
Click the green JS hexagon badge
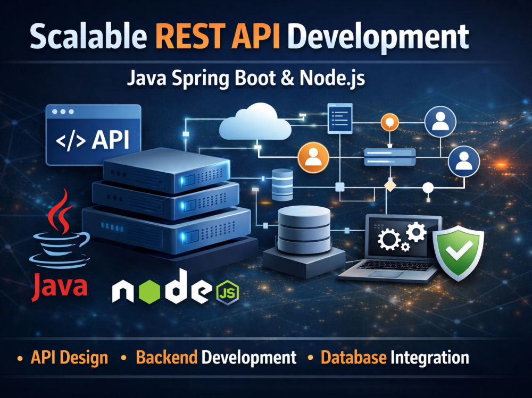(228, 293)
